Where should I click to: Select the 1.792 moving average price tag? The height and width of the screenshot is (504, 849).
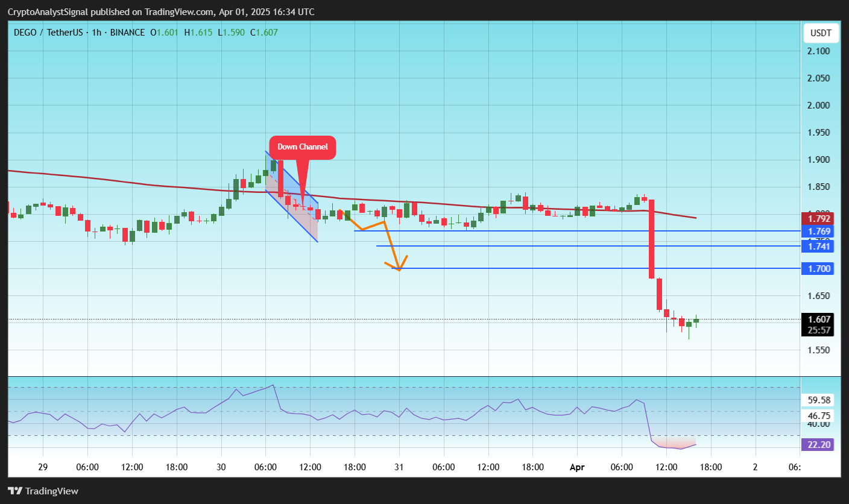tap(818, 218)
